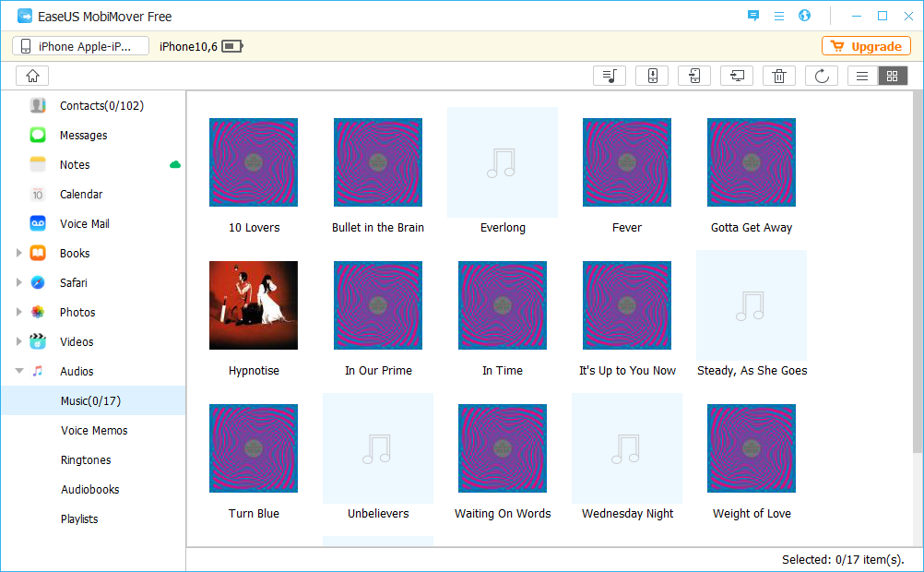Collapse the Audios tree node
This screenshot has height=572, width=924.
(x=19, y=371)
